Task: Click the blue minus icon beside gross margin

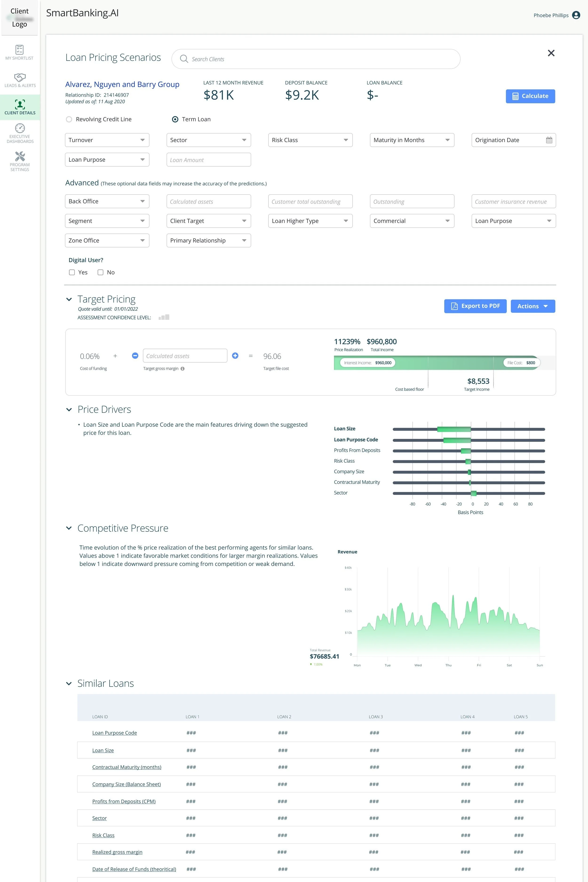Action: point(135,355)
